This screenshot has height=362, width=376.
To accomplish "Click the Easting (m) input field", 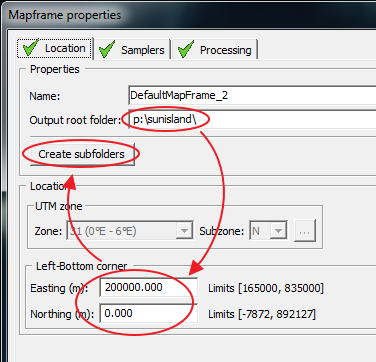I will click(149, 287).
